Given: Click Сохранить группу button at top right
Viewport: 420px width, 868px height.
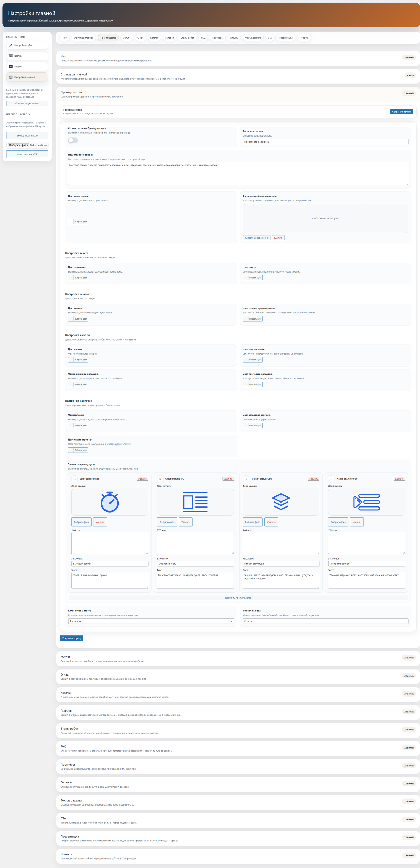Looking at the screenshot, I should (401, 112).
